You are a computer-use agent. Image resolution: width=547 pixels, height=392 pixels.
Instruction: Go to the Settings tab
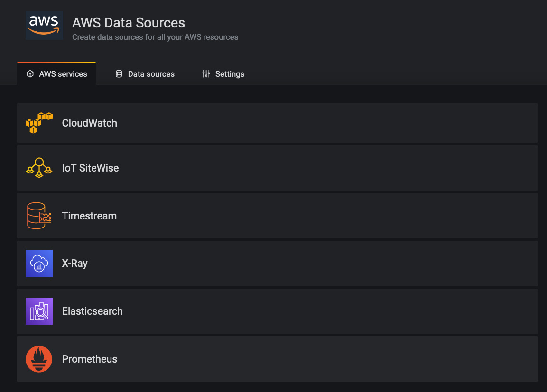[223, 73]
